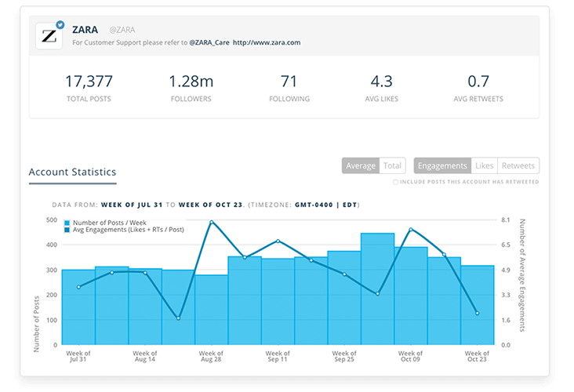Enable include posts this account has retweeted
Screen dimensions: 574x392
[395, 182]
